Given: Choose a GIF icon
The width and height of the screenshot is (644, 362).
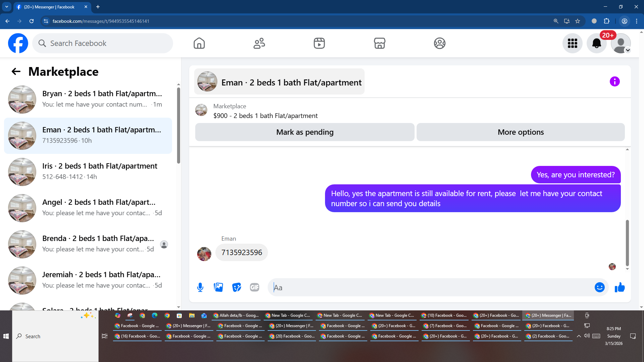Looking at the screenshot, I should 255,287.
